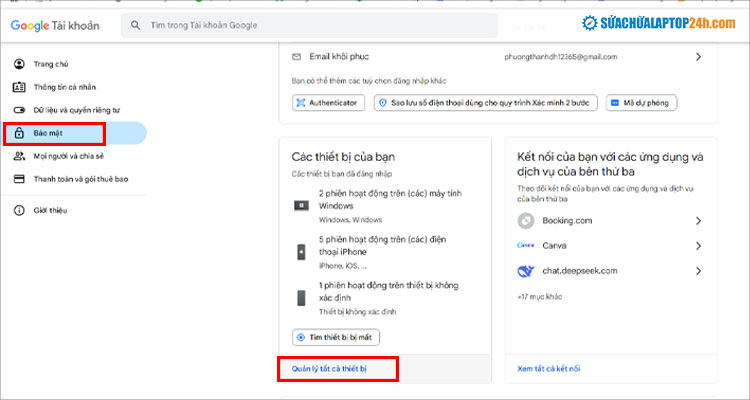This screenshot has width=750, height=400.
Task: Open Trang chủ in sidebar
Action: pyautogui.click(x=50, y=64)
